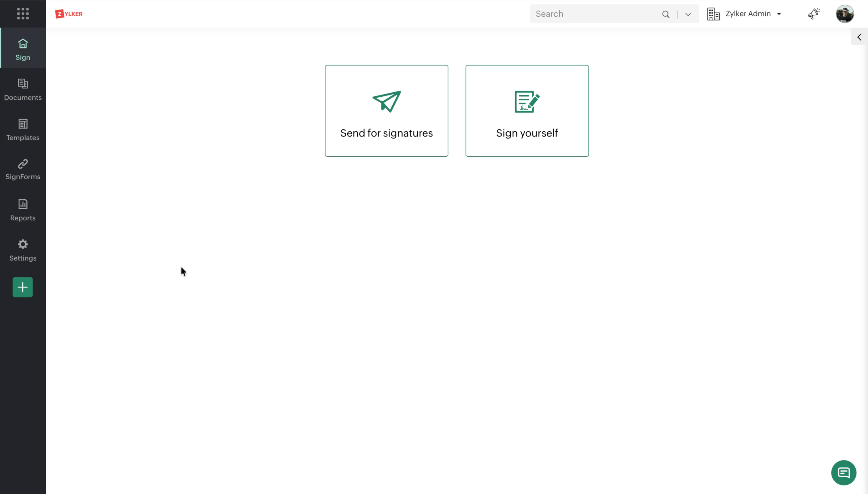Click the paper plane send icon

tap(386, 101)
